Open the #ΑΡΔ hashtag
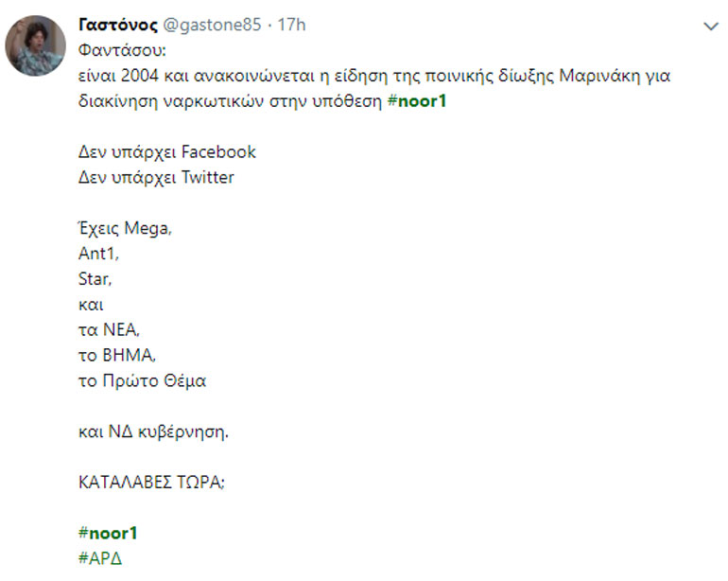This screenshot has height=581, width=728. 100,557
